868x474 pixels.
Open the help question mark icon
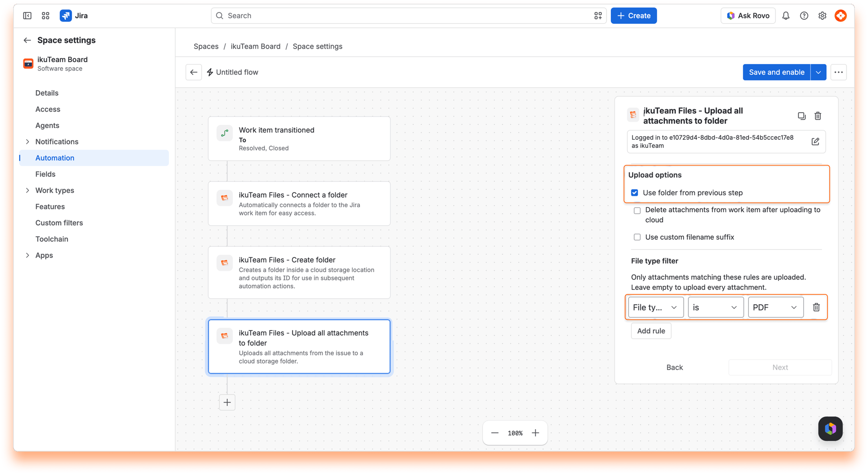tap(804, 15)
